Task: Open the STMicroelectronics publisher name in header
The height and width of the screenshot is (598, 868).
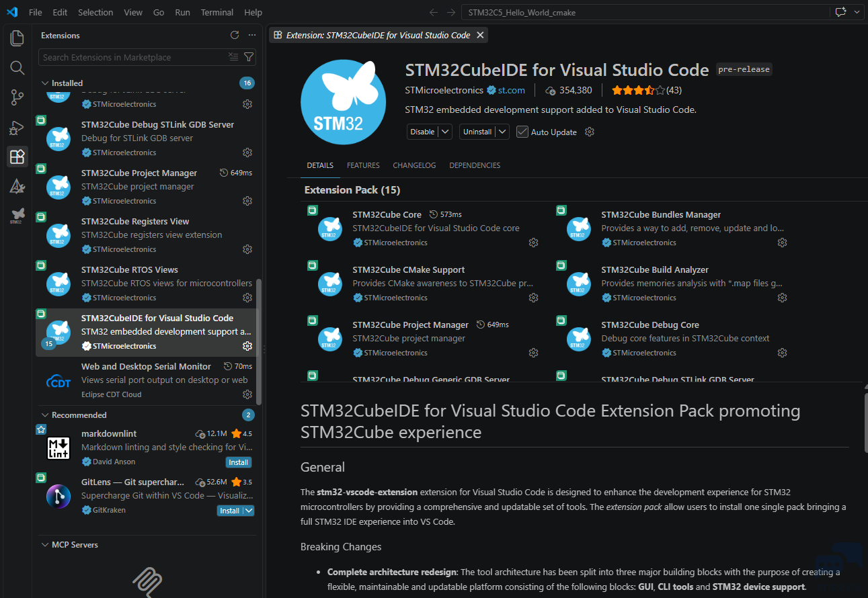Action: coord(444,90)
